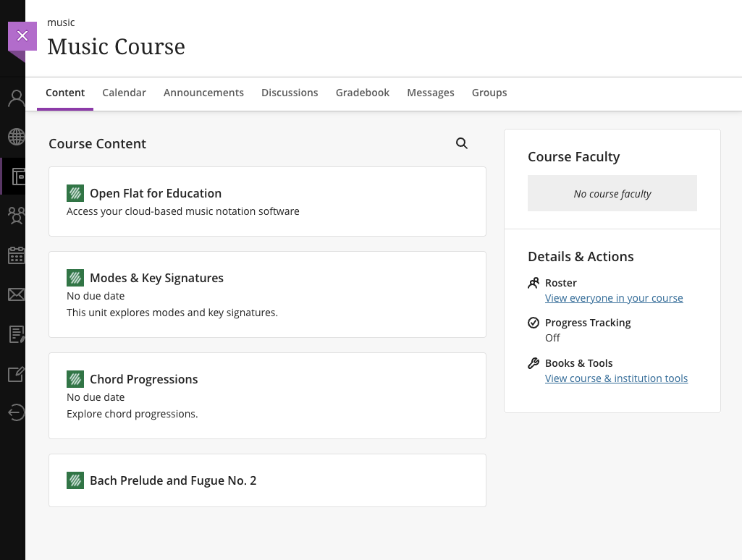Open Organizations using the people icon

16,216
